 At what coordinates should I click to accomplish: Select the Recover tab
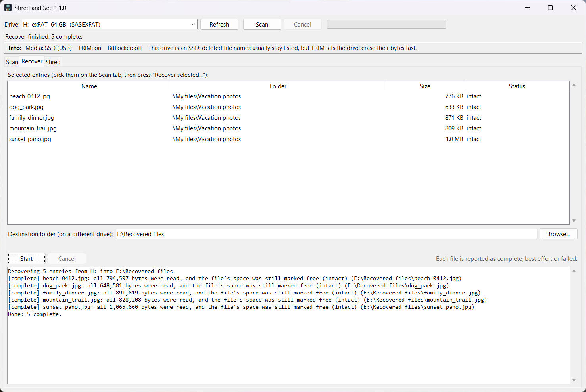(x=32, y=61)
